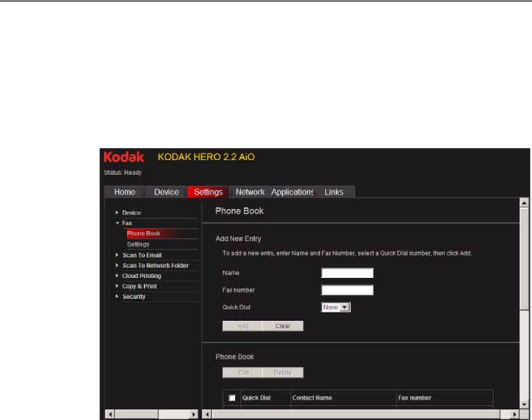Click the Status: Ready text
Screen dimensions: 532x420
[123, 172]
